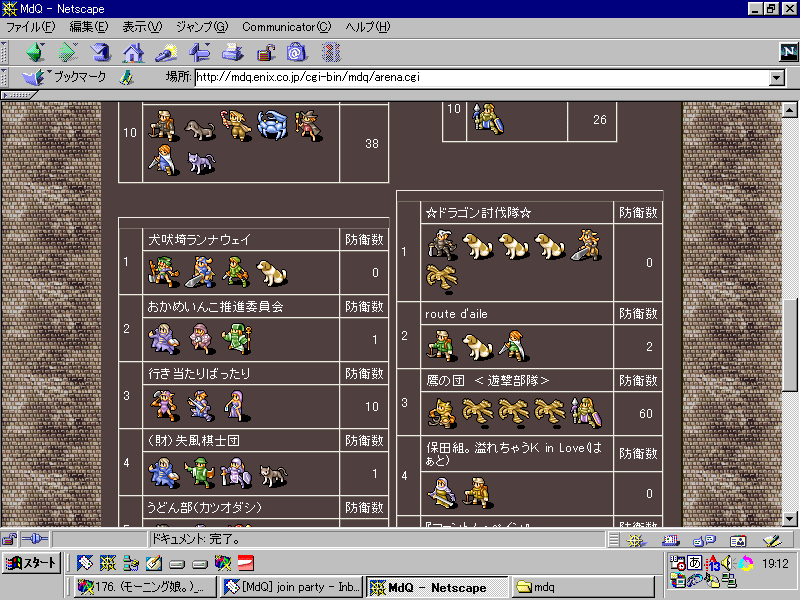The width and height of the screenshot is (800, 600).
Task: Switch to the 176.(モーニング娘。) taskbar window
Action: point(145,587)
